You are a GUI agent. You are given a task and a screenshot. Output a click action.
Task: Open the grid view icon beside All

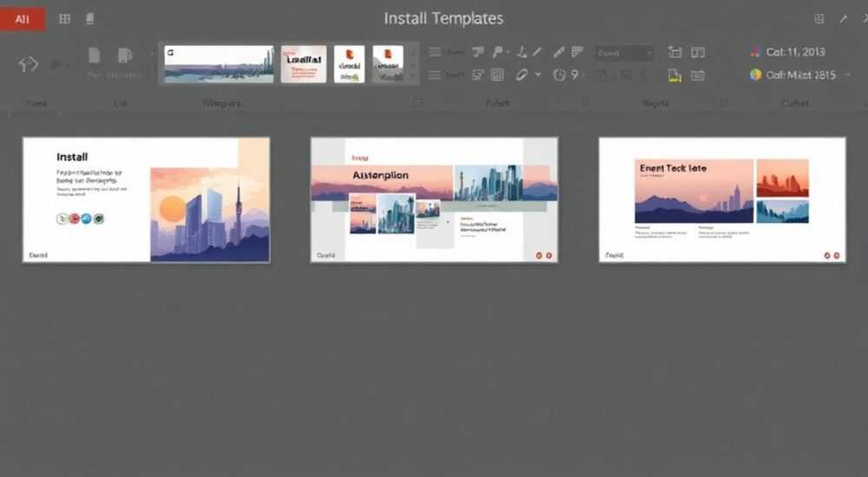point(65,19)
